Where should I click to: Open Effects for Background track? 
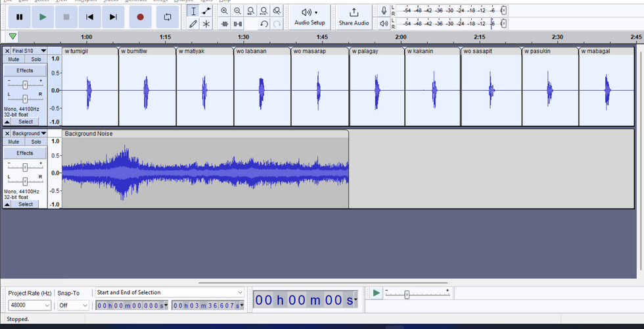25,153
